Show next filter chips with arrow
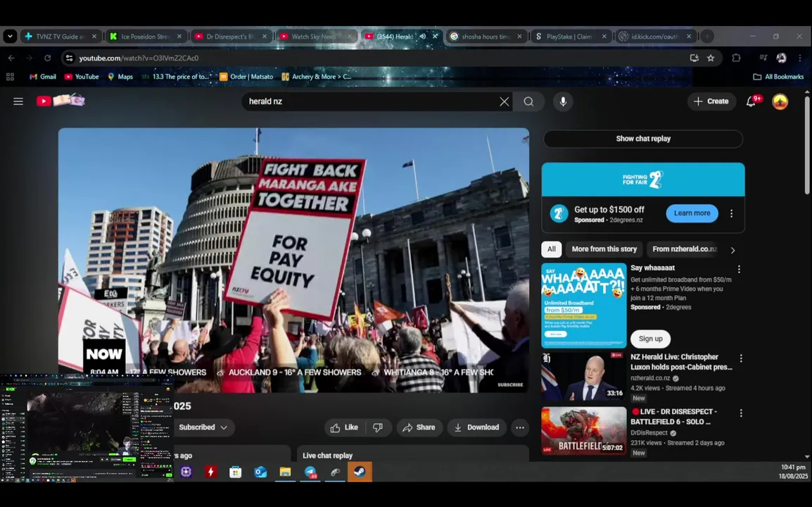The width and height of the screenshot is (812, 507). [x=732, y=250]
